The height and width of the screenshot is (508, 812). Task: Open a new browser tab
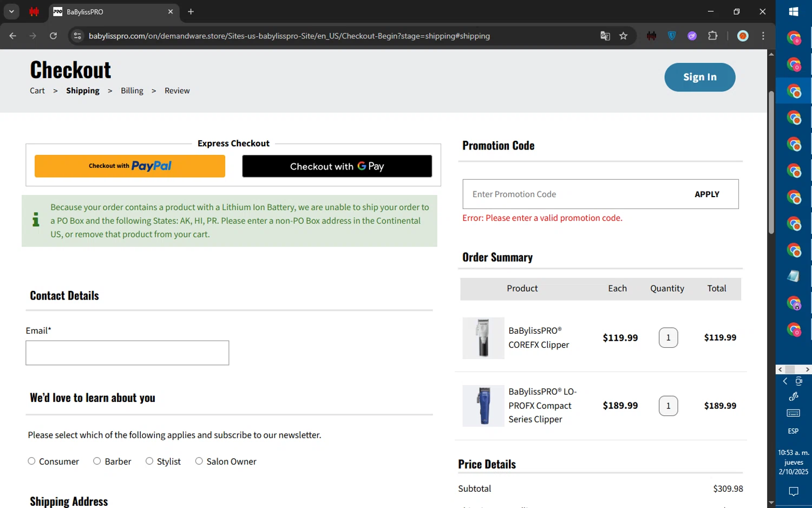coord(191,11)
